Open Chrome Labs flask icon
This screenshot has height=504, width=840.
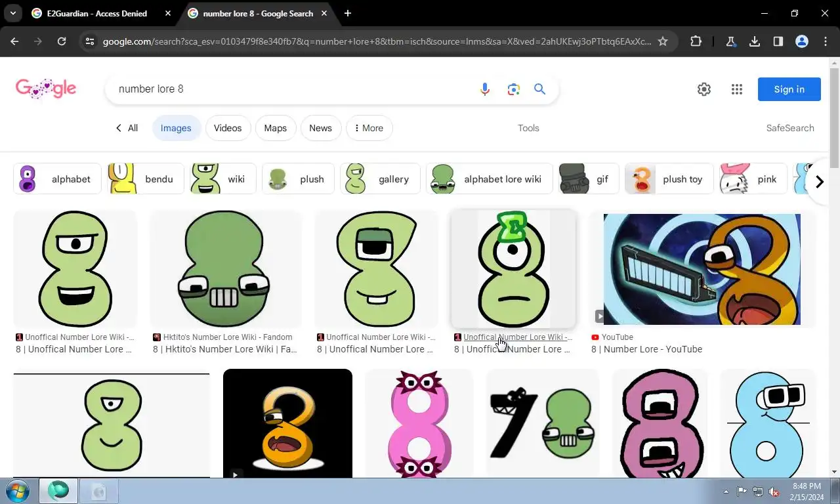coord(730,41)
